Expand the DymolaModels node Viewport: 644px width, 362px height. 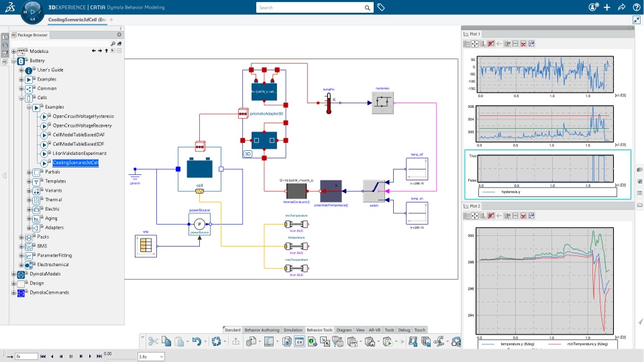tap(13, 274)
